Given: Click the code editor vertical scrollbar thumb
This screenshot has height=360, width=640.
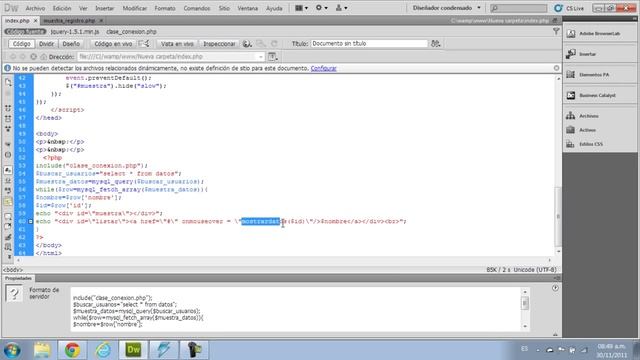Looking at the screenshot, I should pyautogui.click(x=558, y=216).
